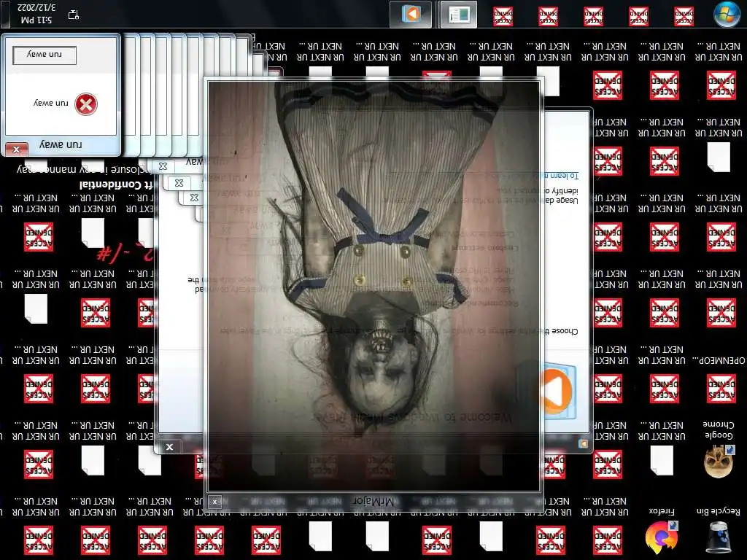Launch the Google Chrome skull shortcut
747x560 pixels.
(718, 448)
